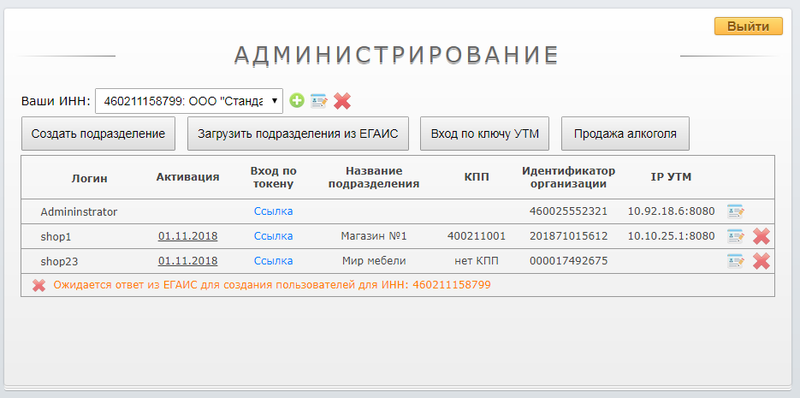Click the Вход по токену column header
The image size is (800, 398).
click(x=273, y=177)
